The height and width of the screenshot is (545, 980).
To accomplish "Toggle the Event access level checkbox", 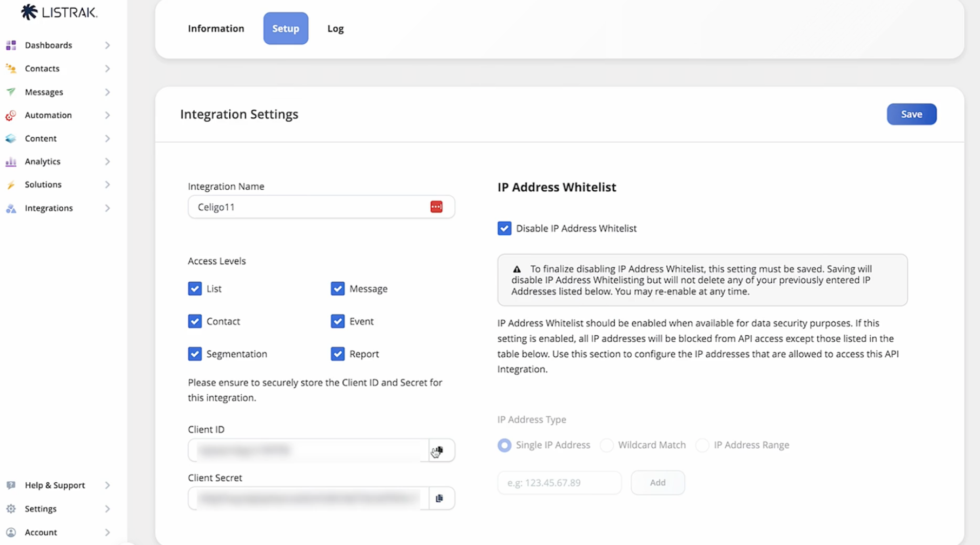I will click(337, 321).
